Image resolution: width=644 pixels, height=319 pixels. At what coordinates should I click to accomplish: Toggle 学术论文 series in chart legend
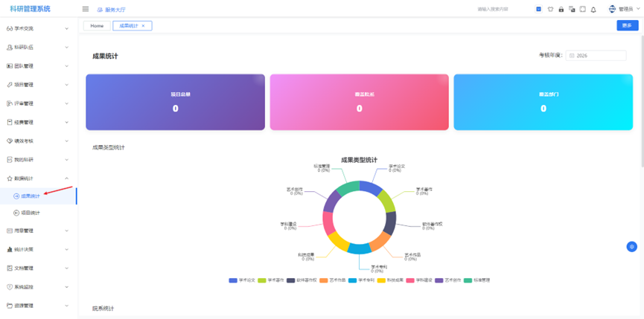[243, 280]
